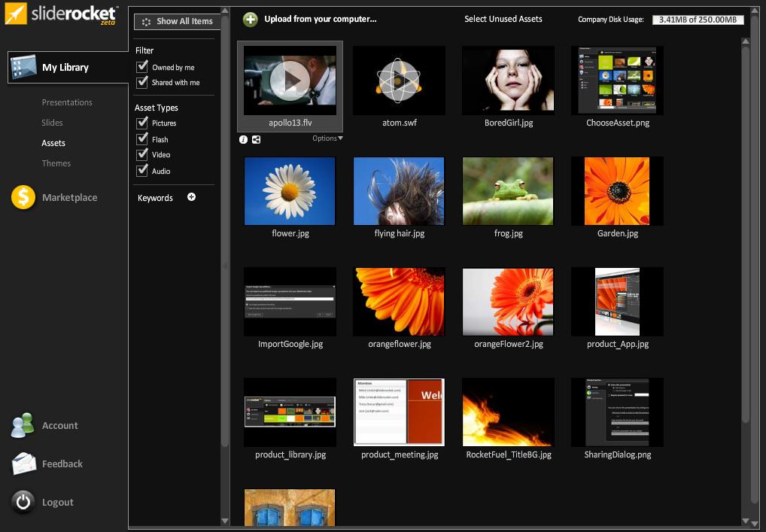Click the asset grid scrollbar thumb

click(x=746, y=235)
